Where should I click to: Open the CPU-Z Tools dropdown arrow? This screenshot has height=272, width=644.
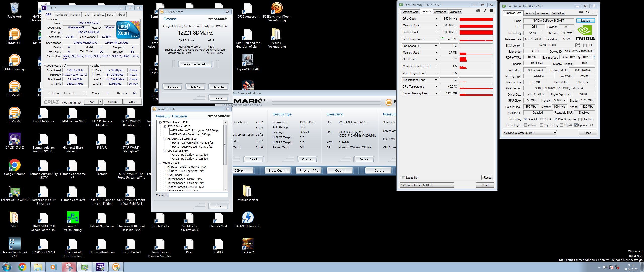click(100, 102)
